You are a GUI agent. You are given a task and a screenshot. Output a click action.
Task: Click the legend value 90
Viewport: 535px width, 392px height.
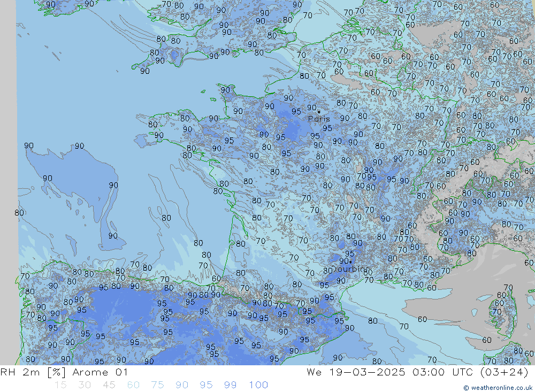[x=182, y=385]
